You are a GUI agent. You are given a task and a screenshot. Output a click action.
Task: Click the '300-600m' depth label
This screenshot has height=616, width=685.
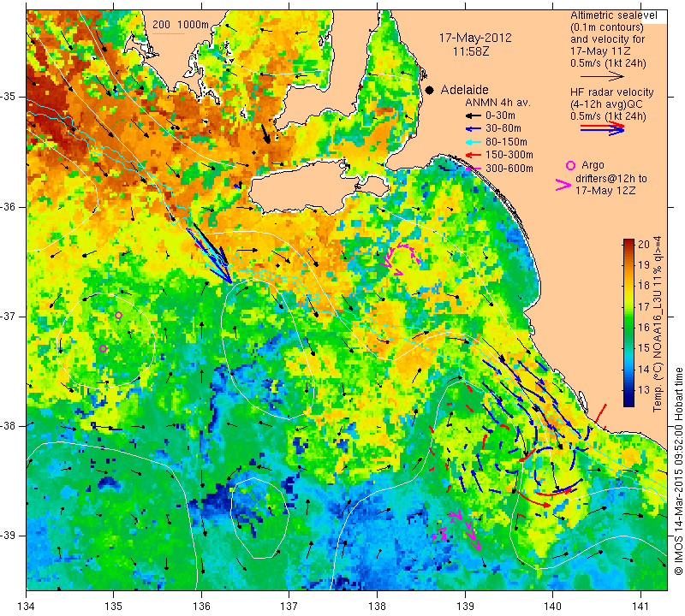tap(509, 169)
